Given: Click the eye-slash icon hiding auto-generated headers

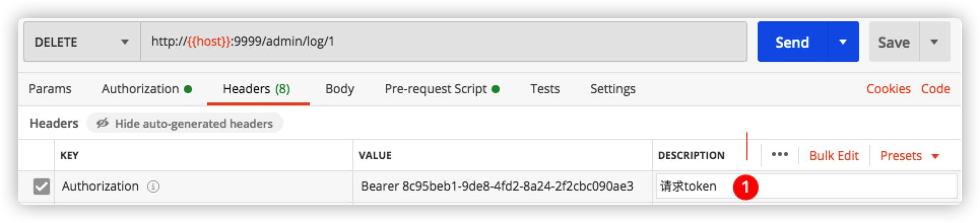Looking at the screenshot, I should (x=103, y=123).
